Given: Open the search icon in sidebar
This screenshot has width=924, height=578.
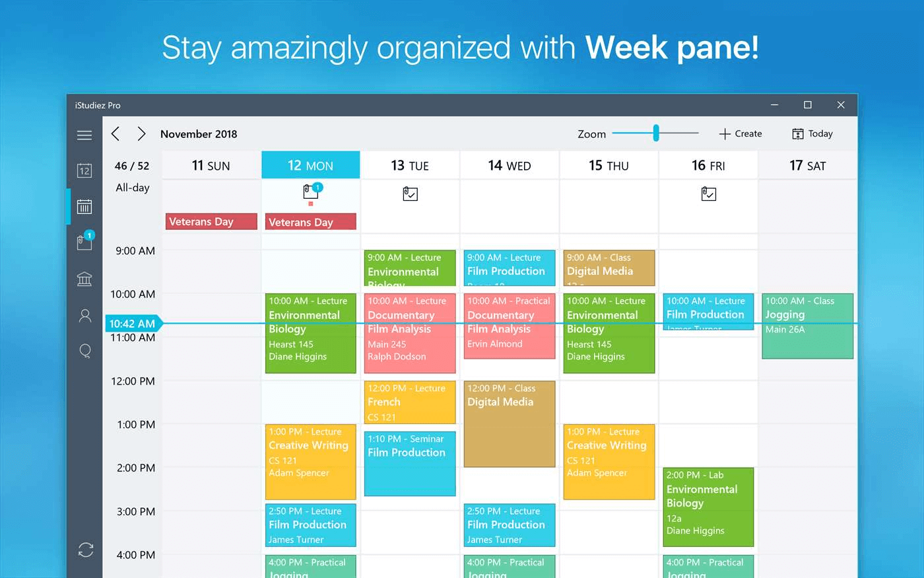Looking at the screenshot, I should point(85,351).
